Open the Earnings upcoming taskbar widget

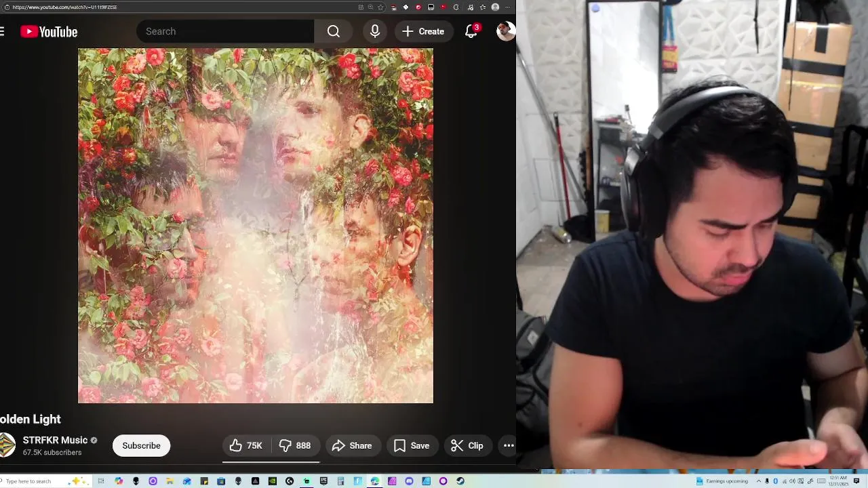point(722,481)
